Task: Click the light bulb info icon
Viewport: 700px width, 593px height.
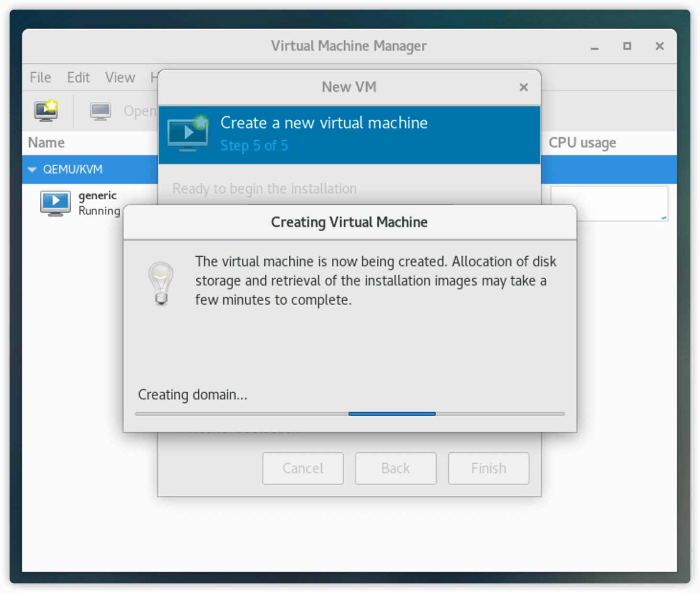Action: [161, 283]
